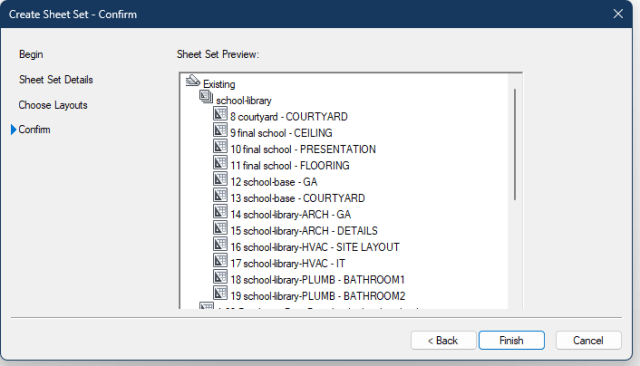Select sheet 17 school-library-HVAC - IT
640x366 pixels.
tap(288, 264)
